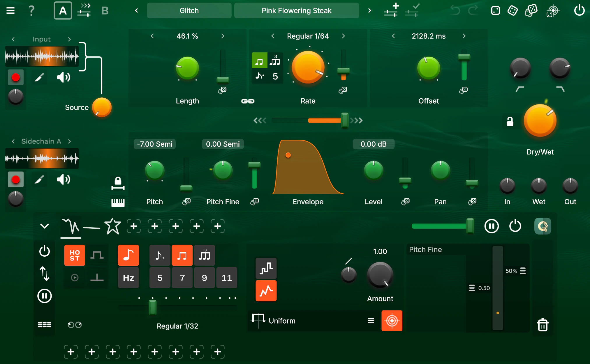Open the MIDI keyboard icon beside Pitch

tap(118, 202)
